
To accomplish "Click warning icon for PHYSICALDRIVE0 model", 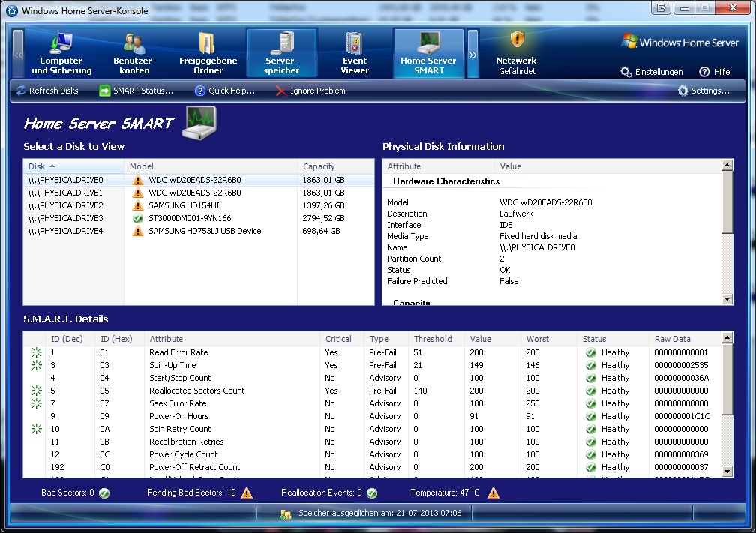I will click(138, 180).
